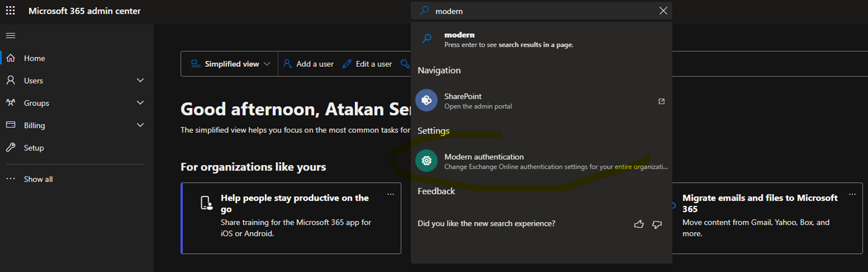Open Modern authentication settings result
Screen dimensions: 868x272
pos(541,161)
